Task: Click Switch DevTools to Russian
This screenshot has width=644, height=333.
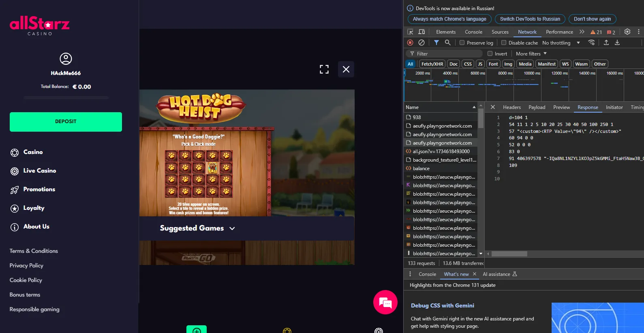Action: [x=530, y=19]
